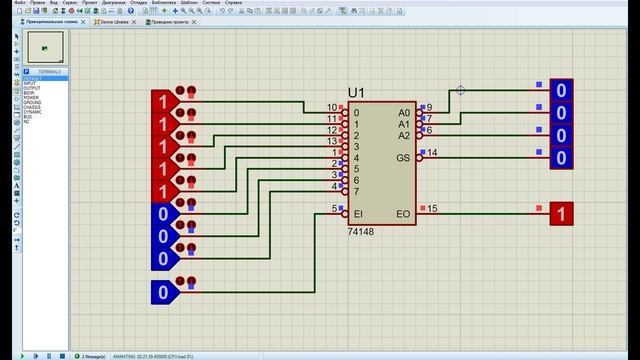Choose Selection mode arrow tool
The image size is (640, 360).
tap(17, 36)
